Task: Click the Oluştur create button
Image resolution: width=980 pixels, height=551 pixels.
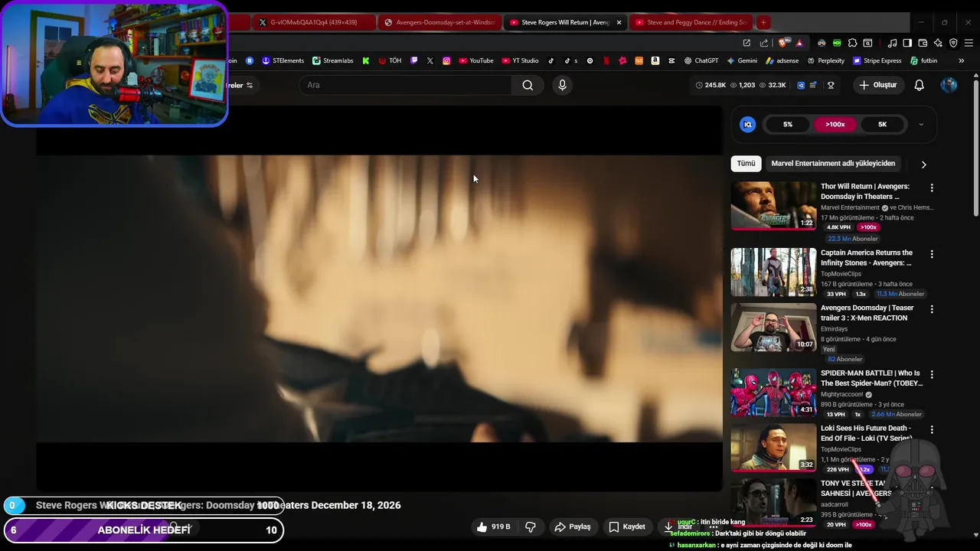Action: coord(877,85)
